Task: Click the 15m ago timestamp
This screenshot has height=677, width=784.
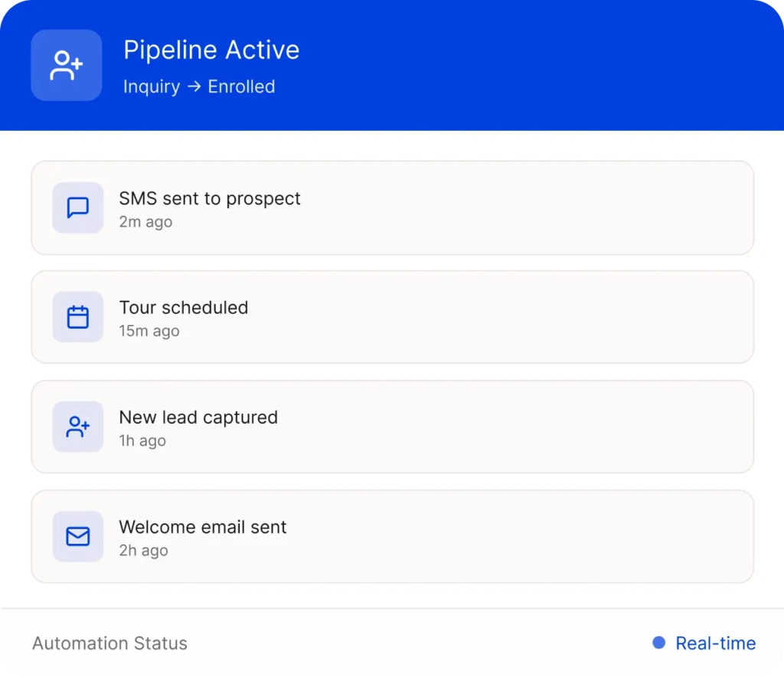Action: pos(149,332)
